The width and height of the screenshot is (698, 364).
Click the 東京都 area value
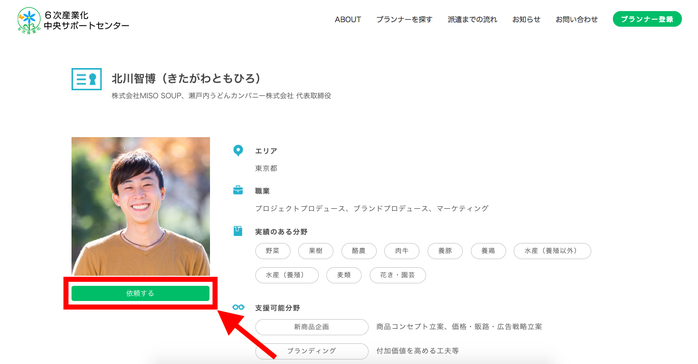click(x=266, y=168)
